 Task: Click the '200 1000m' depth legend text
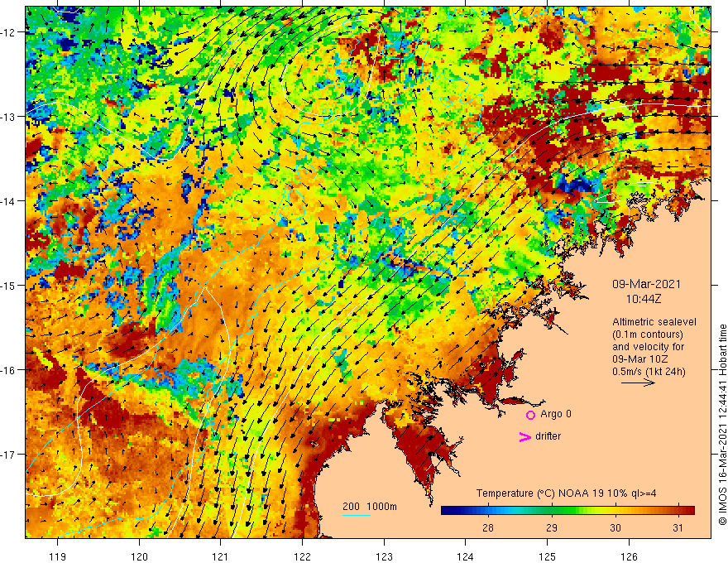tap(370, 506)
